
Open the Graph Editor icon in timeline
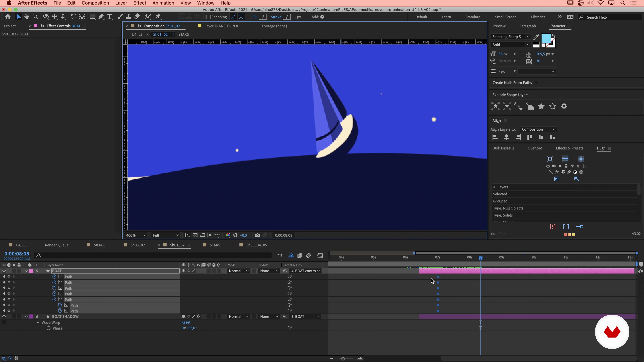click(x=320, y=256)
